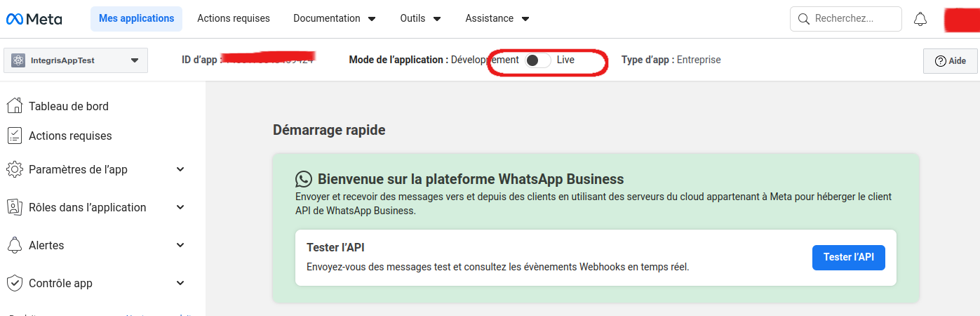This screenshot has height=316, width=980.
Task: Go to Tableau de bord
Action: tap(69, 106)
